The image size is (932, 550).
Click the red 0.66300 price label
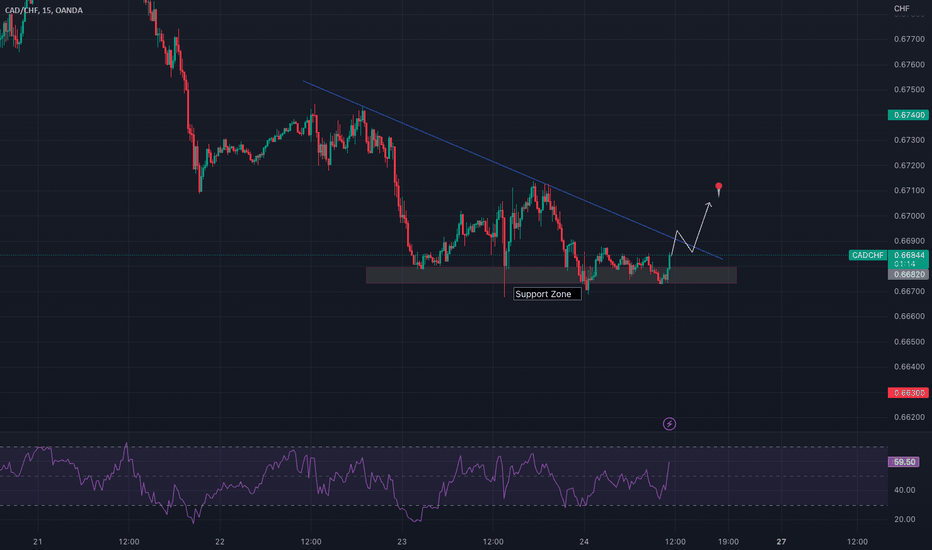pos(908,392)
